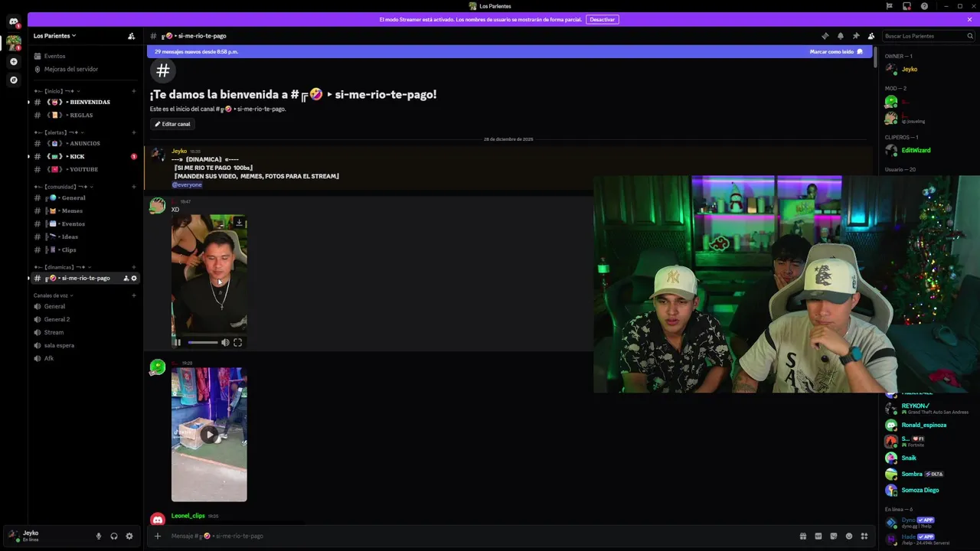Click the flag icon in the title bar
The height and width of the screenshot is (551, 980).
[x=889, y=6]
